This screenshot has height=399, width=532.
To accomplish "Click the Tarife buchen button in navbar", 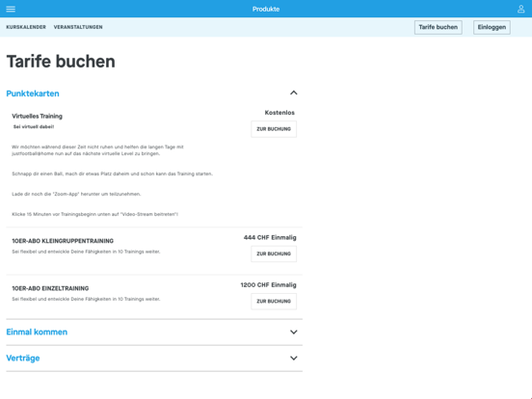I will (x=438, y=27).
